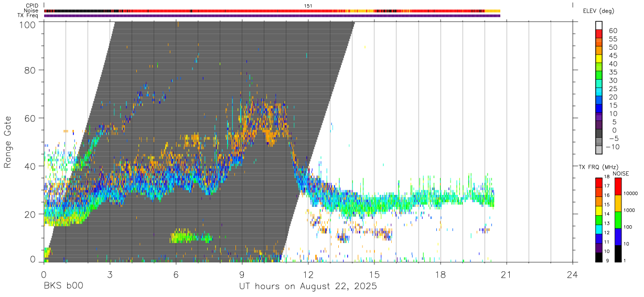Viewport: 644px width, 297px height.
Task: Click the 'TX FRQ (MHz)' legend label
Action: [x=596, y=167]
